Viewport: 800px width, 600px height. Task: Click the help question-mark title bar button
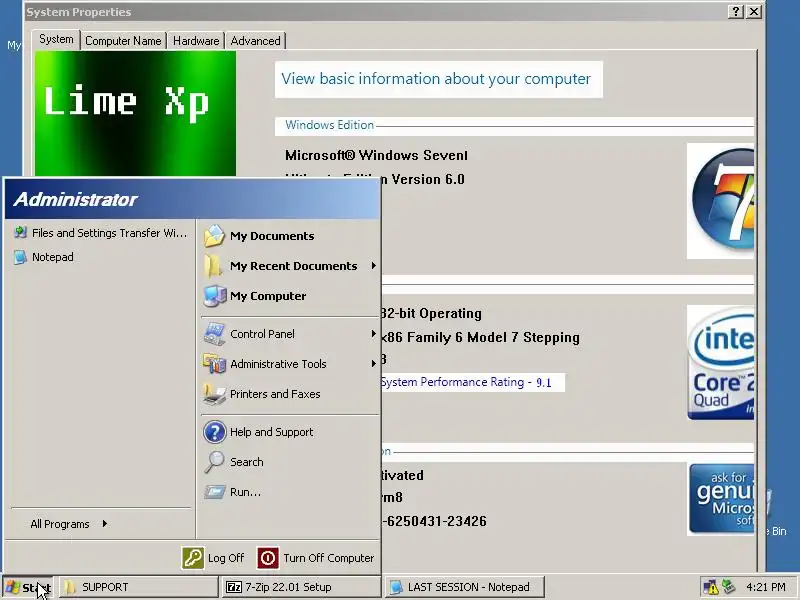pyautogui.click(x=735, y=12)
